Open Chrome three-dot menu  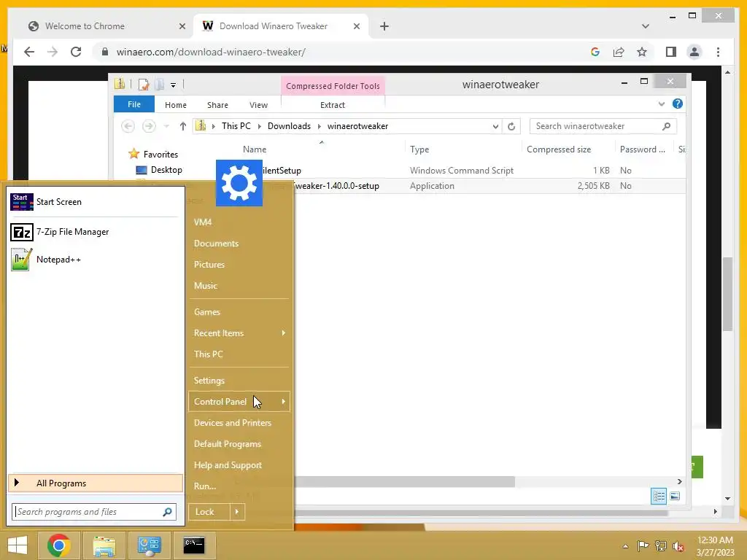718,52
